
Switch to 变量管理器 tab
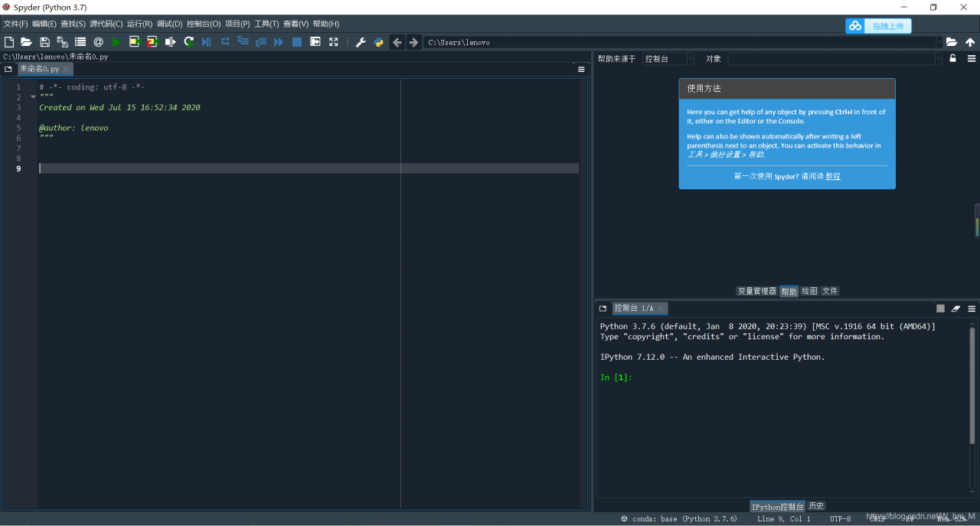(757, 291)
